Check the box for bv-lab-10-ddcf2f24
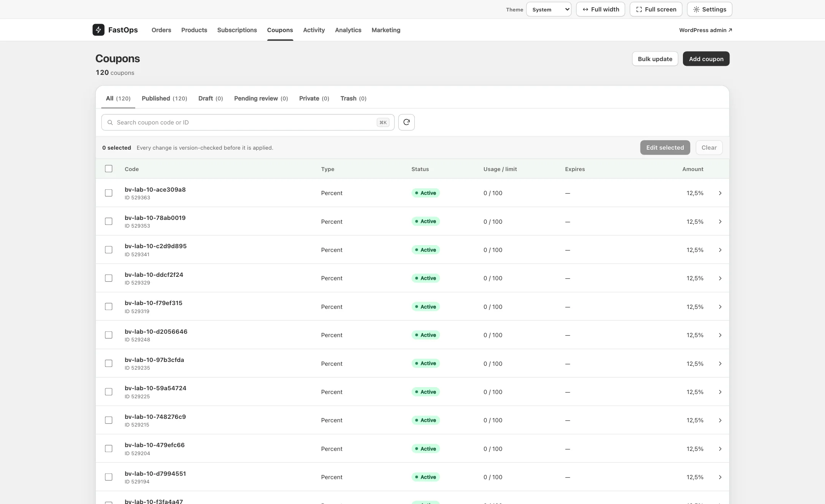This screenshot has height=504, width=825. point(109,278)
